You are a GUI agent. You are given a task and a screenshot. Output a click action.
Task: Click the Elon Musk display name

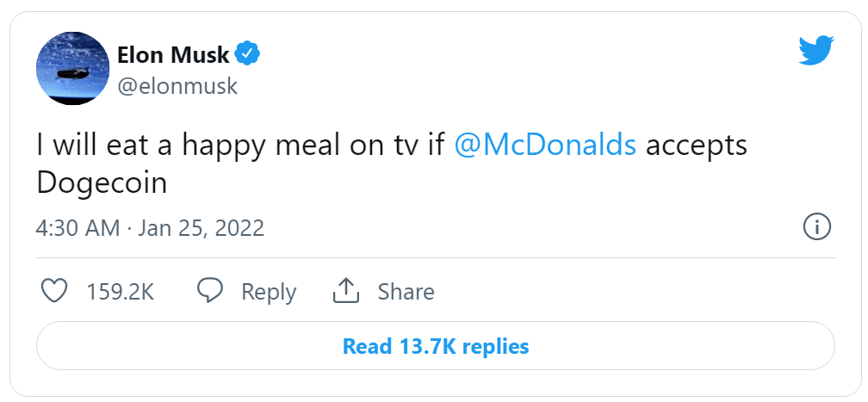(173, 56)
